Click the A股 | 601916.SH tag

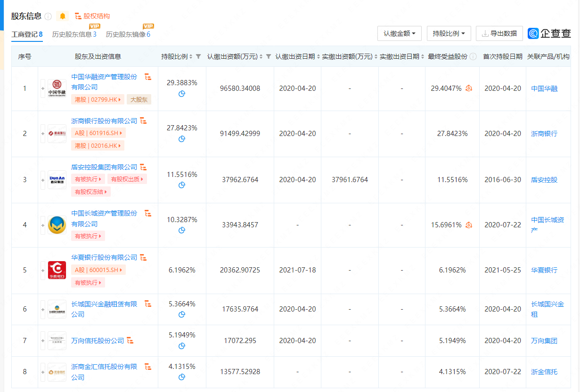pos(98,133)
